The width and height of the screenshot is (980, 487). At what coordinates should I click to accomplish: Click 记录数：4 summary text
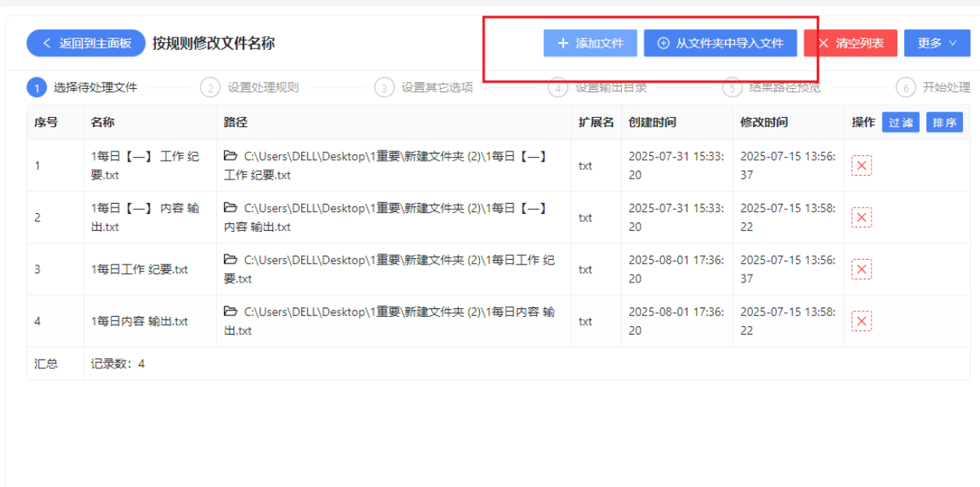click(x=118, y=364)
